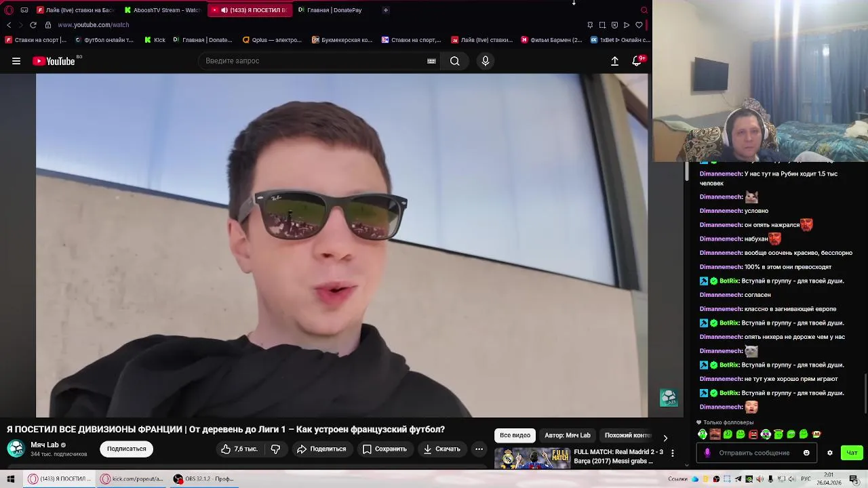Image resolution: width=868 pixels, height=488 pixels.
Task: Open the video's three-dot more actions menu
Action: (x=479, y=449)
